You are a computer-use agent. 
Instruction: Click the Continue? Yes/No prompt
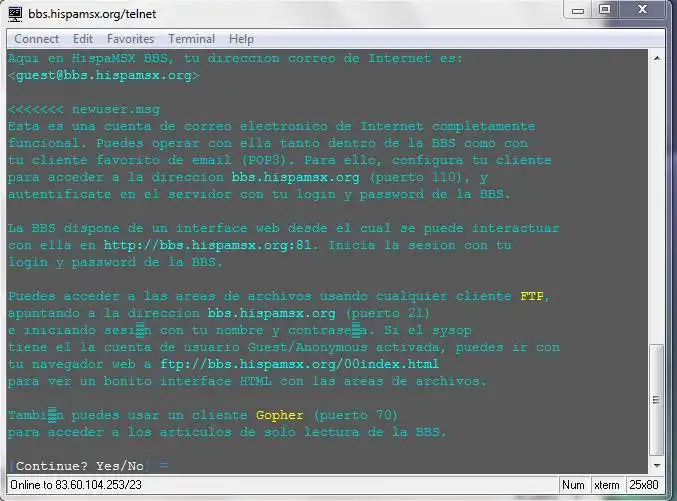click(80, 466)
